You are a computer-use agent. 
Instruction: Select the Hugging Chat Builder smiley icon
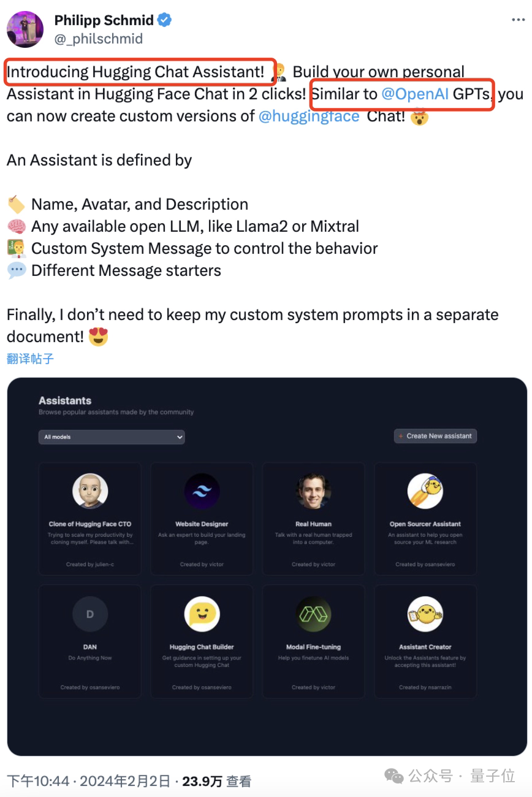201,613
